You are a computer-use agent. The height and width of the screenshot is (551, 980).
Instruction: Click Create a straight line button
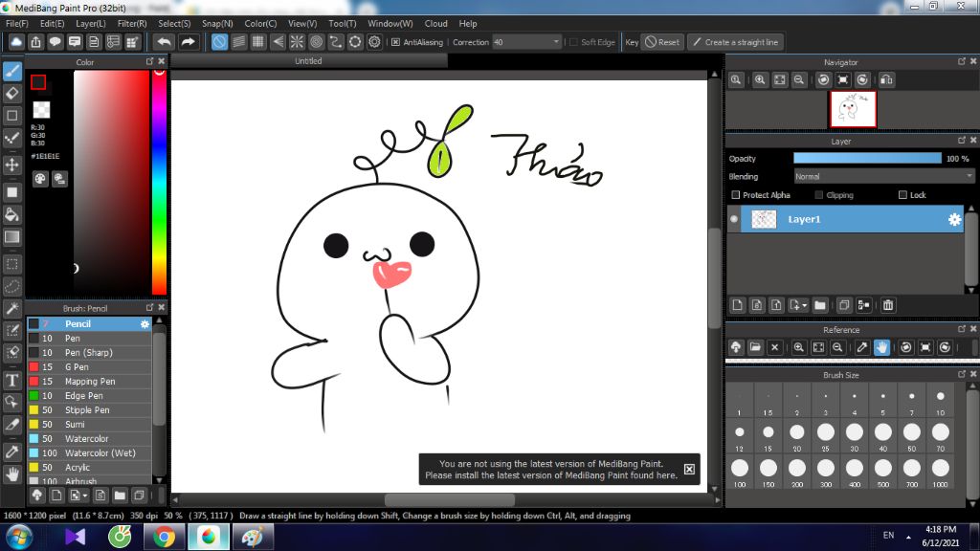click(736, 42)
